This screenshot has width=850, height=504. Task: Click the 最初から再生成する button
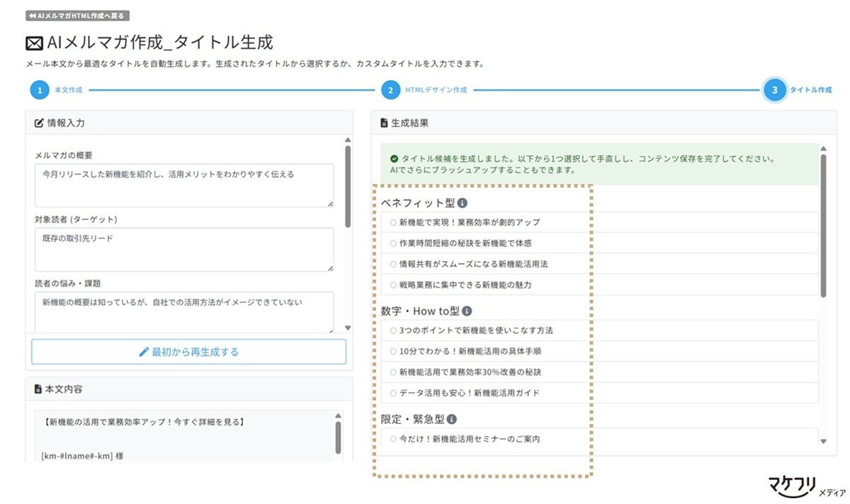tap(189, 352)
